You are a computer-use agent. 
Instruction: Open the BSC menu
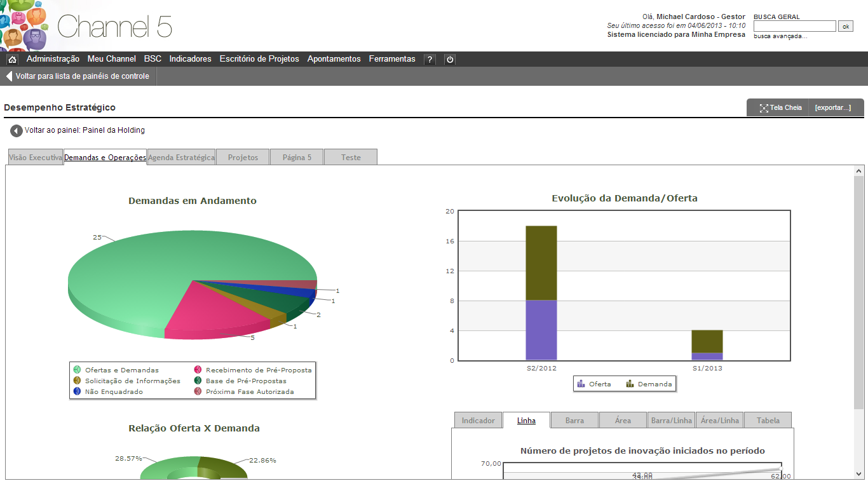[x=153, y=59]
